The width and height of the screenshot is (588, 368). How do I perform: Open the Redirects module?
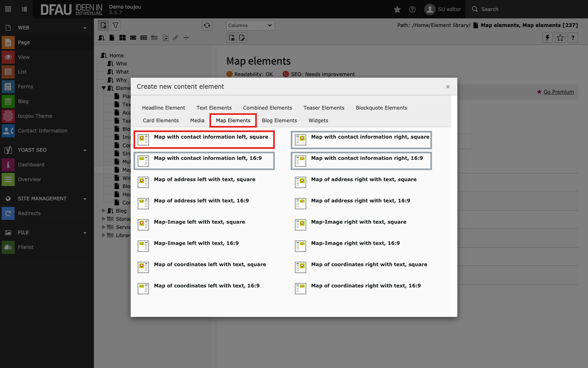point(29,213)
